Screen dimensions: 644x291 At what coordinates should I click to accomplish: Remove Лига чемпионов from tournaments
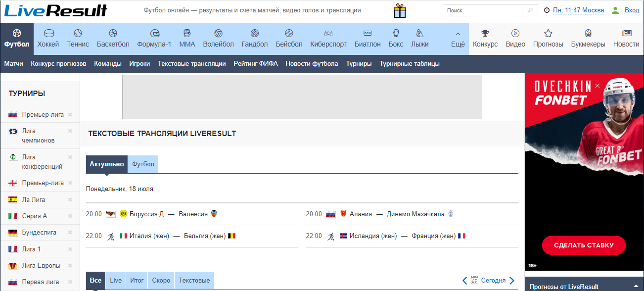70,131
